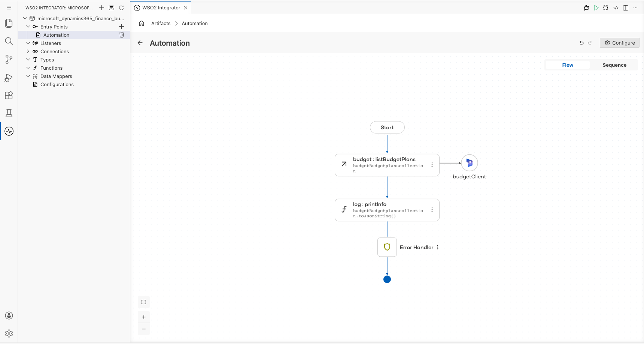Close the WSO2 Integrator tab
This screenshot has height=344, width=644.
click(x=186, y=8)
